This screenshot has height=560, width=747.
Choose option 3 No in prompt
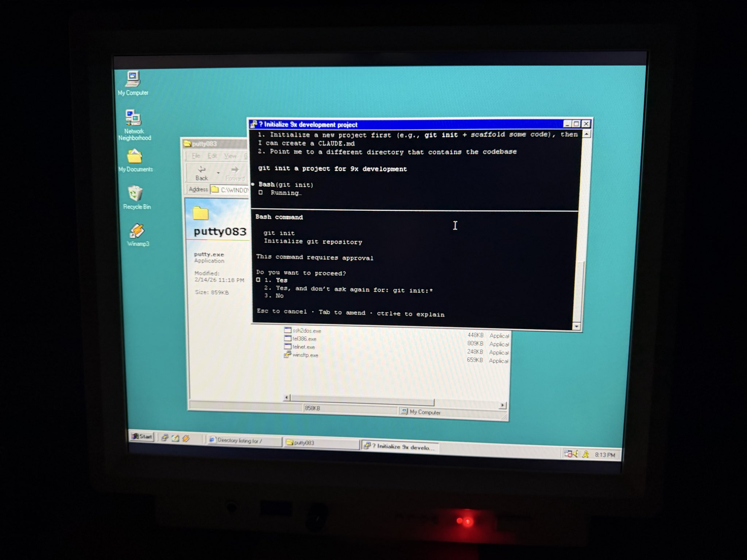tap(279, 296)
